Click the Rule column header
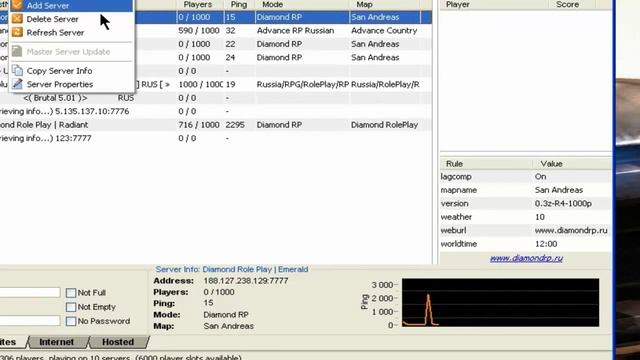This screenshot has width=640, height=360. point(487,164)
